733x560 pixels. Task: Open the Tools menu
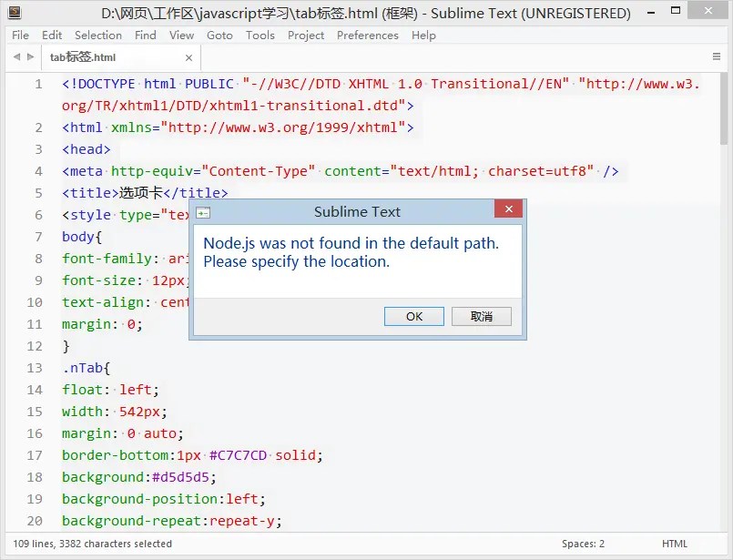pyautogui.click(x=260, y=35)
